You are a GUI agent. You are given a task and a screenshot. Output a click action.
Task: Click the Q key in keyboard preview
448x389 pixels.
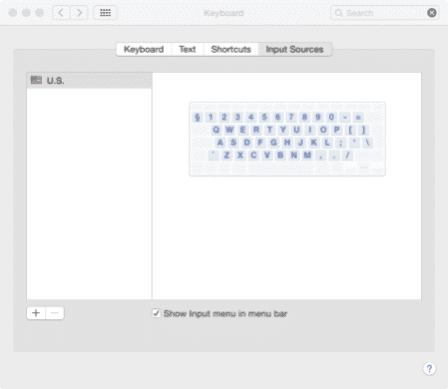(x=216, y=130)
